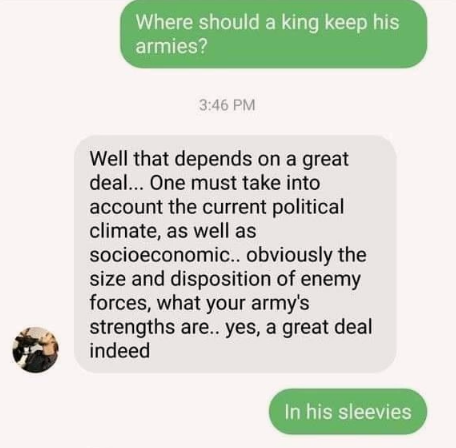Click the word 'disposition' in the reply

[221, 279]
